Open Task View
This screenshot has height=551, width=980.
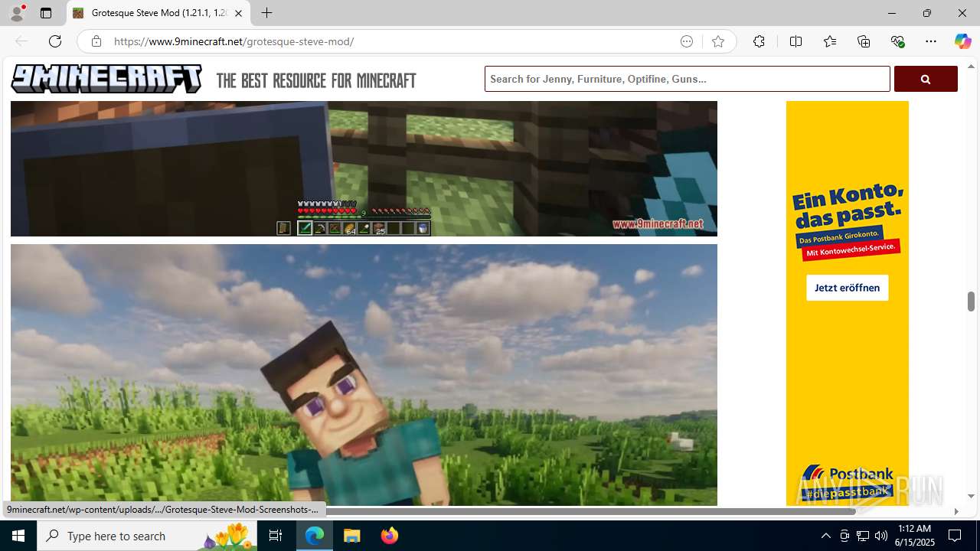click(276, 536)
